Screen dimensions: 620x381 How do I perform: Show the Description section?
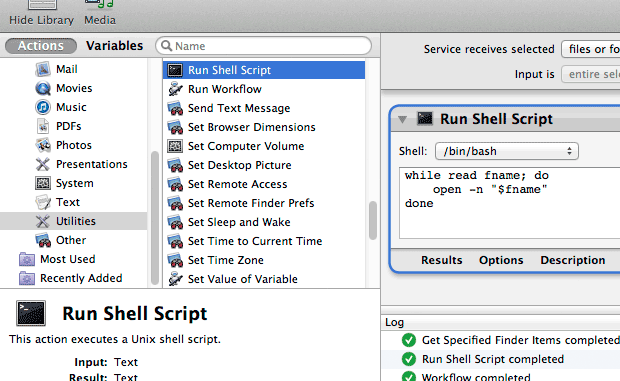pyautogui.click(x=573, y=260)
